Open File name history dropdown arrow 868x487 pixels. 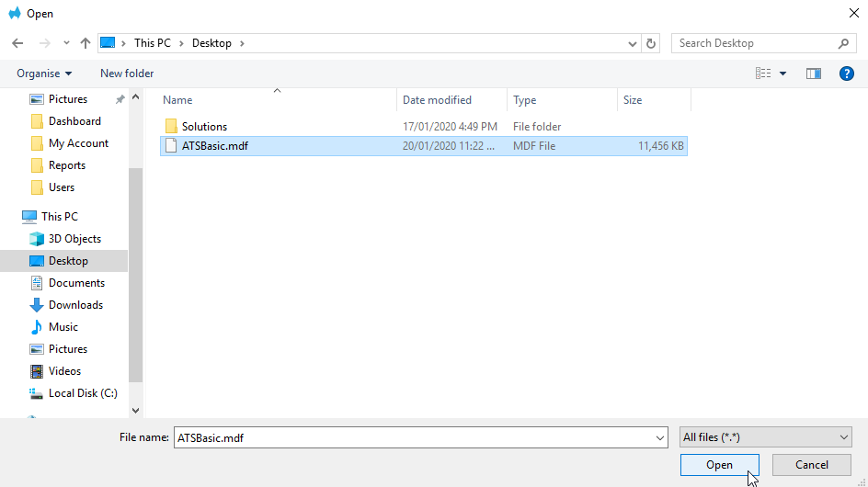pyautogui.click(x=660, y=437)
